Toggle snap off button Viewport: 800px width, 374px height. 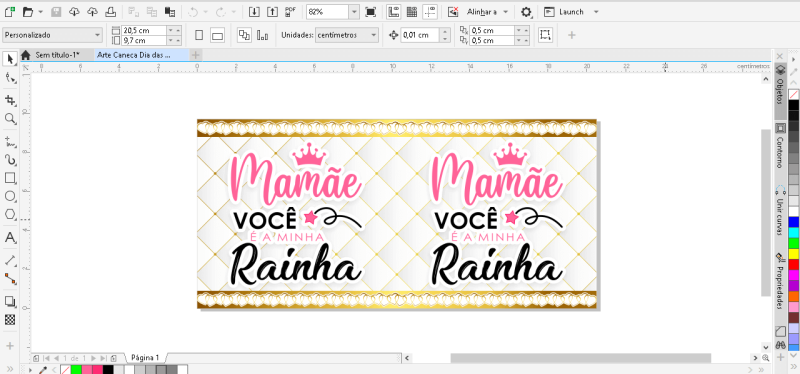tap(453, 12)
